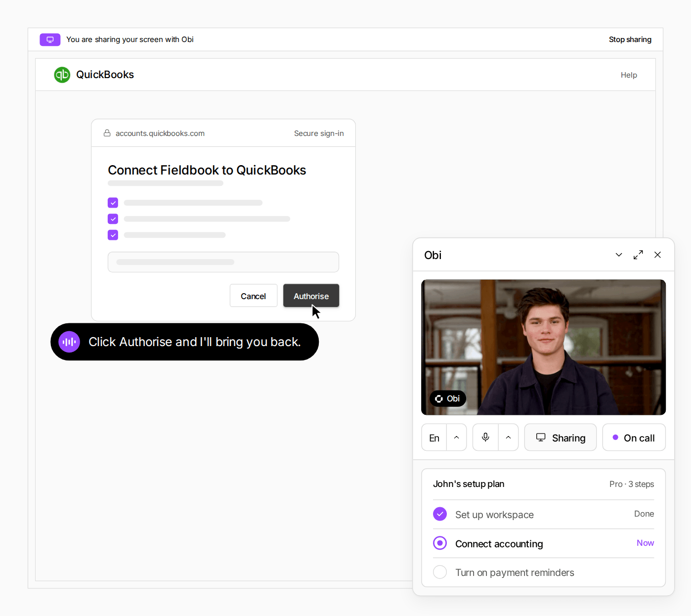Screen dimensions: 691x616
Task: Click the purple audio waveform icon
Action: pos(69,342)
